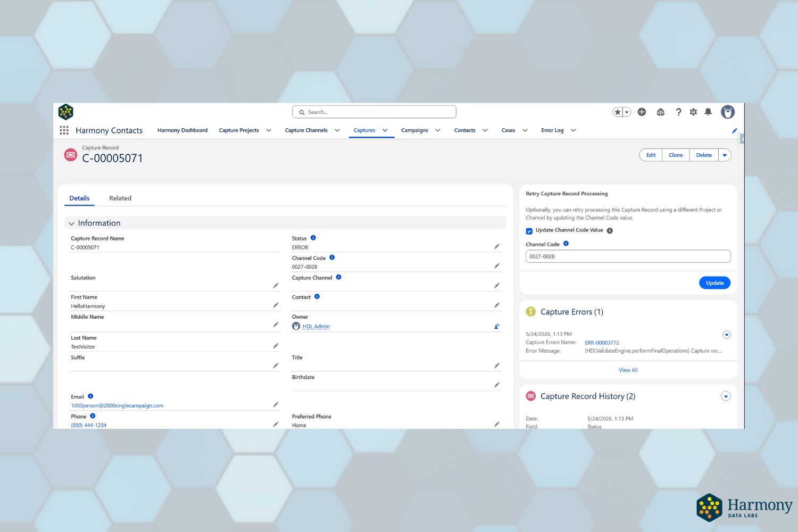The image size is (798, 532).
Task: Click the (000) 444-1234 phone link
Action: 89,425
